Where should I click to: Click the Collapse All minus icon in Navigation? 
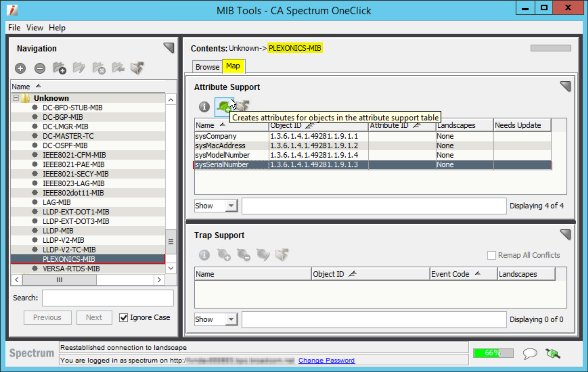point(40,68)
